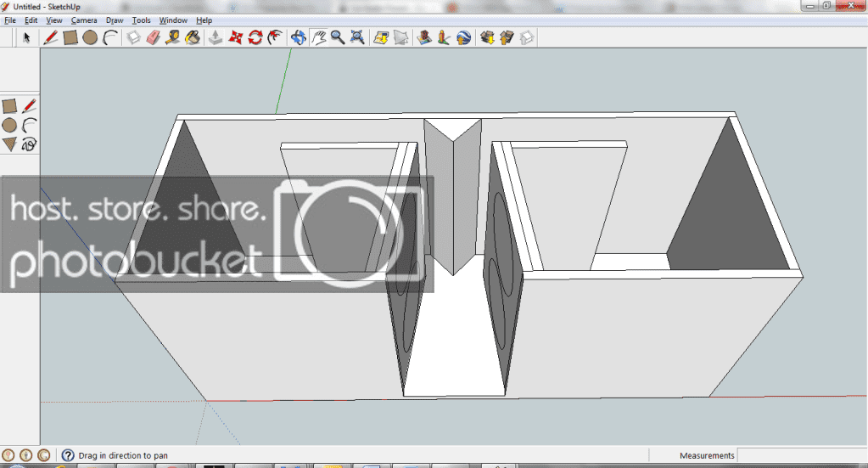Screen dimensions: 868x468
Task: Click the greyed Share Component icon
Action: pyautogui.click(x=526, y=37)
